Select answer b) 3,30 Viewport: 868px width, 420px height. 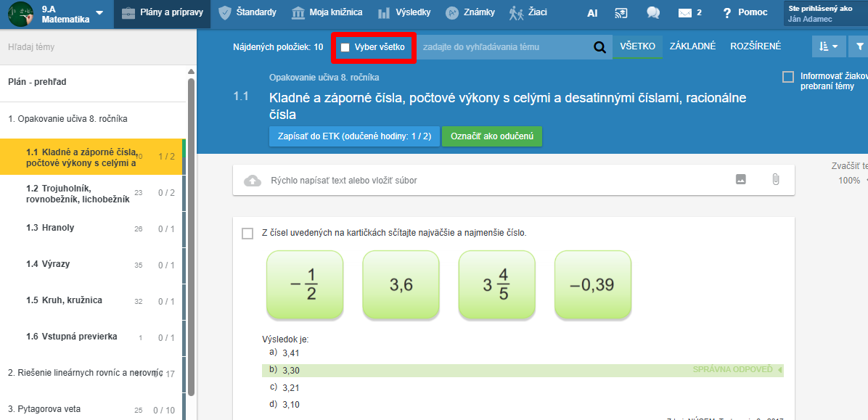click(523, 370)
